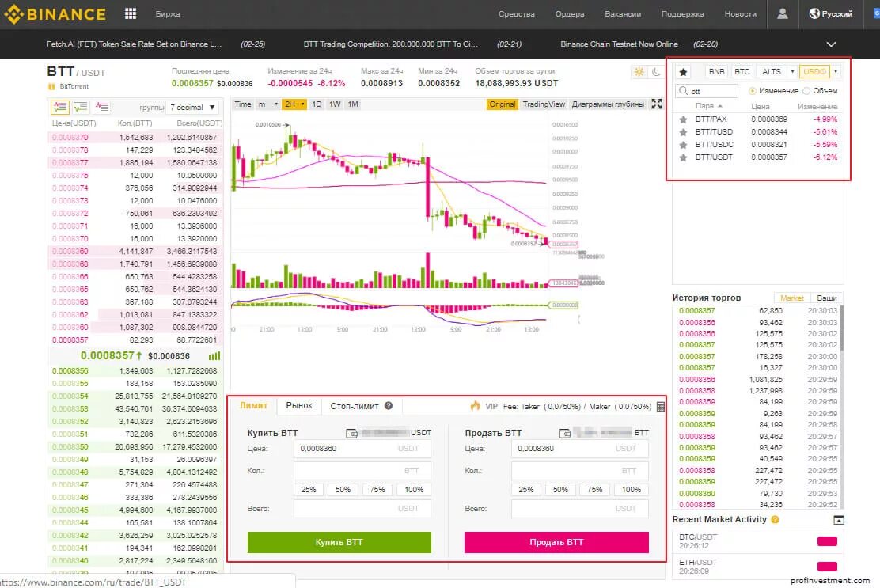Click the Binance logo
Image resolution: width=880 pixels, height=588 pixels.
(55, 14)
